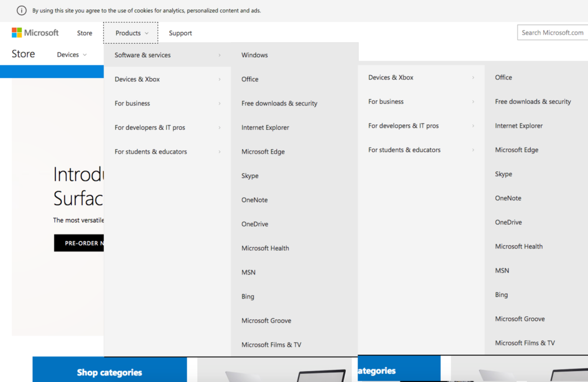Viewport: 588px width, 382px height.
Task: Click the Store heading below the logo
Action: click(x=23, y=54)
